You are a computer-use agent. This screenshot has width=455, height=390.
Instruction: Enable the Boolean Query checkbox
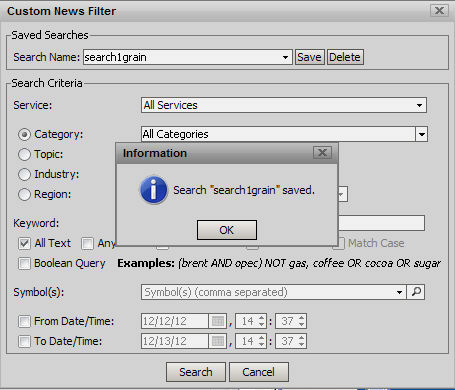tap(24, 263)
